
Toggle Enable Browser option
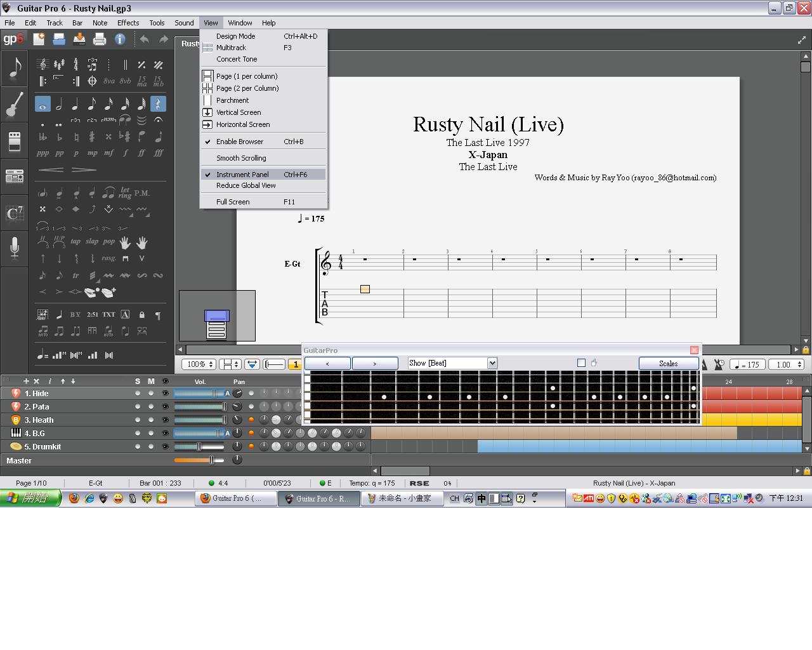263,142
